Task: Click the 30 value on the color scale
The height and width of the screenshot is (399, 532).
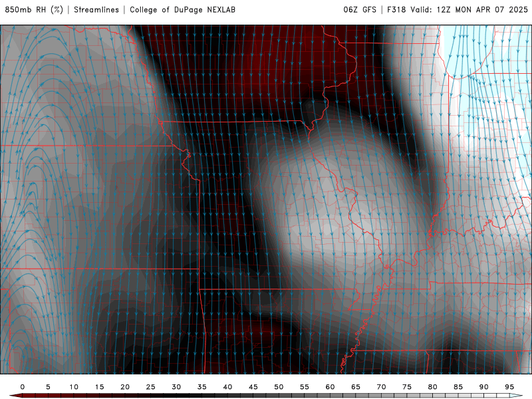Action: pos(176,387)
